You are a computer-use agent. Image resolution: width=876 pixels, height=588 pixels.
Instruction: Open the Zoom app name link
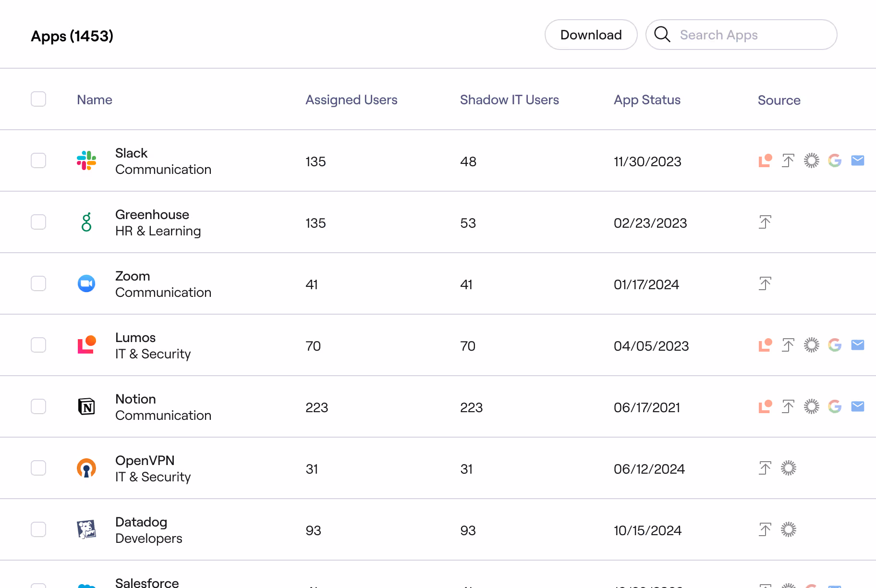(133, 276)
